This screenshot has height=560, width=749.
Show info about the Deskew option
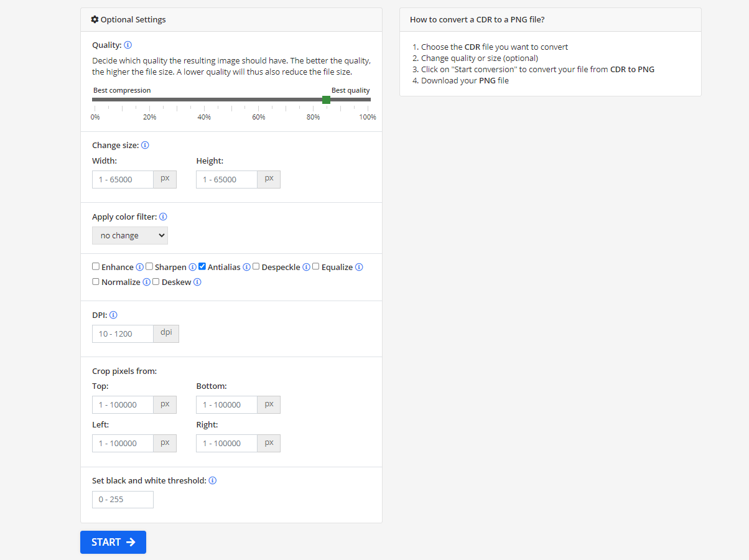pyautogui.click(x=197, y=282)
